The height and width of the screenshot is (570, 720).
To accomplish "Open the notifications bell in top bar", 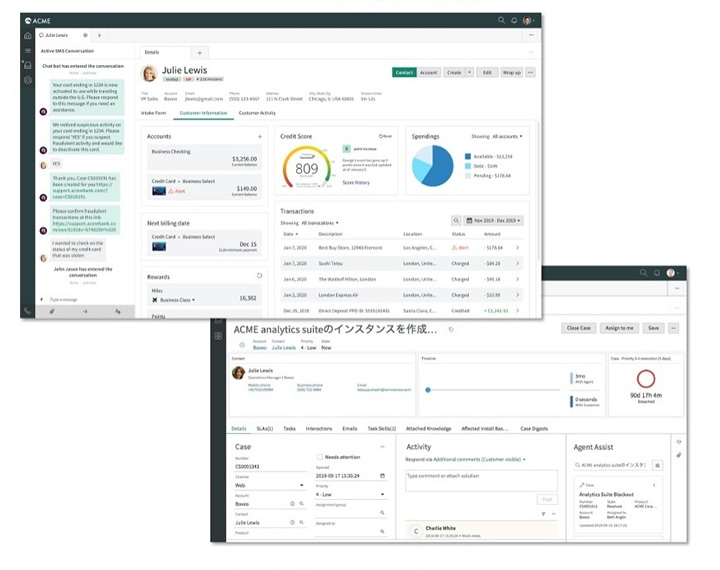I will [x=514, y=20].
